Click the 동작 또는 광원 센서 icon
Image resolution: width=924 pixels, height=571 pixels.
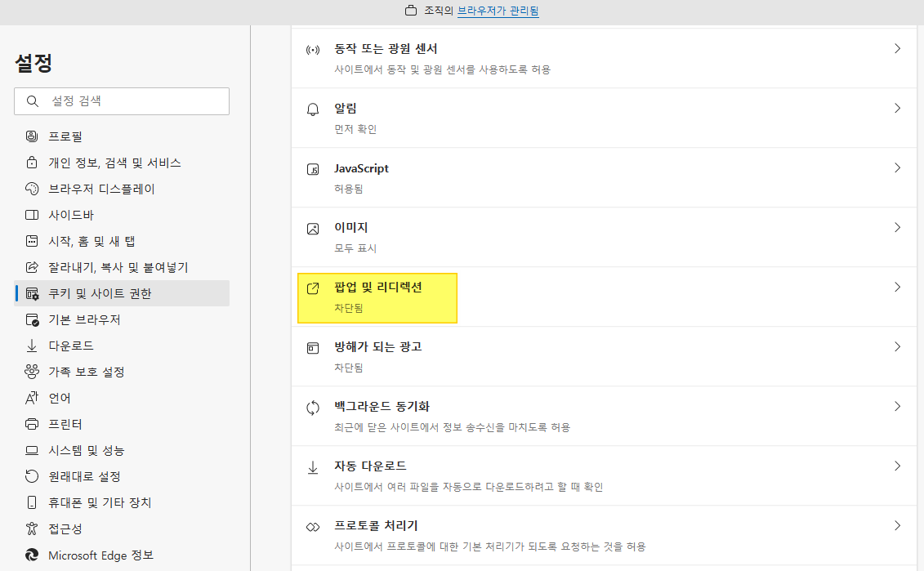tap(312, 47)
